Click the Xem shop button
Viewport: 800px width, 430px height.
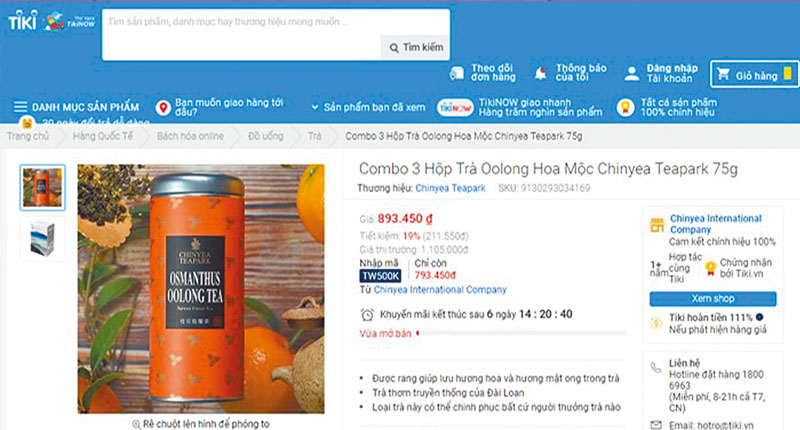click(713, 298)
